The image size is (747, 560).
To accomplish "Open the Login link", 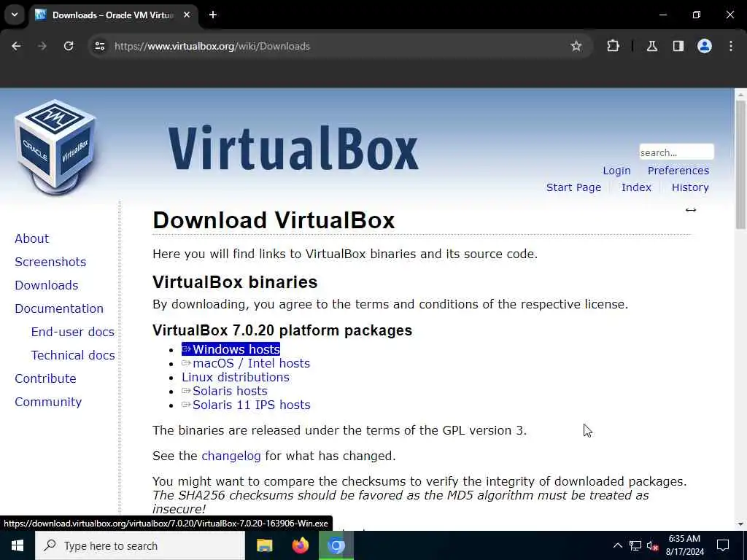I will click(x=616, y=171).
